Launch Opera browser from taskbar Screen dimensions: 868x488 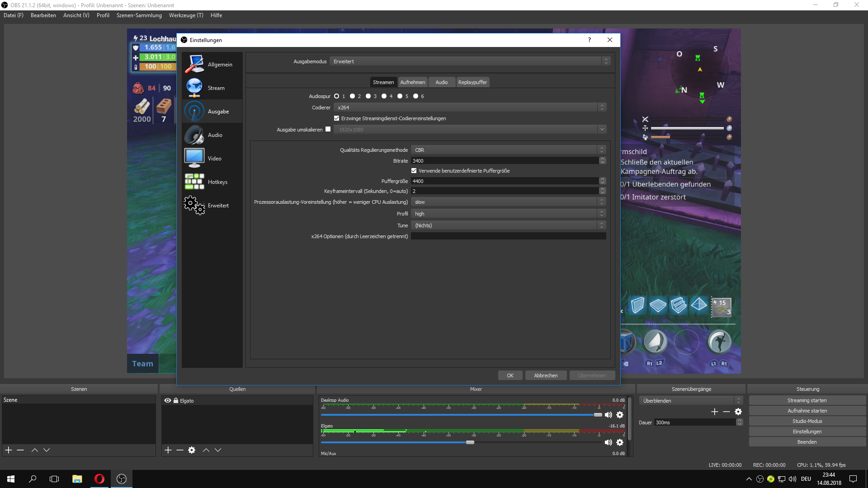pos(99,479)
